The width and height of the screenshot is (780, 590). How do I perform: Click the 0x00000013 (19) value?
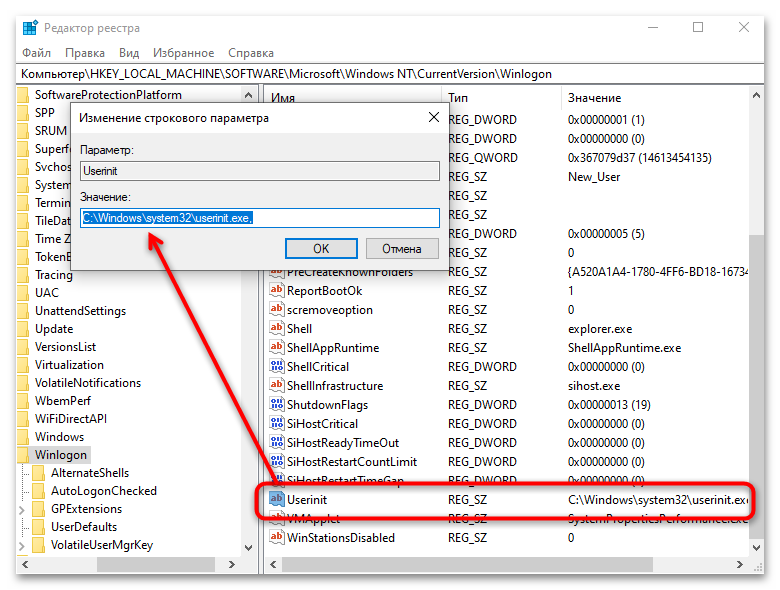[609, 404]
